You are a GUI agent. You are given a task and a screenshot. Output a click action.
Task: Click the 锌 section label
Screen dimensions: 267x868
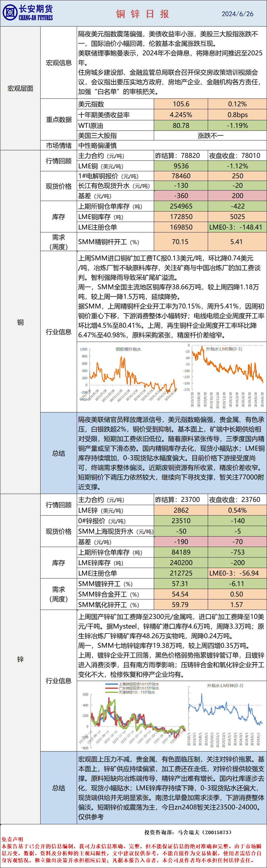20,659
